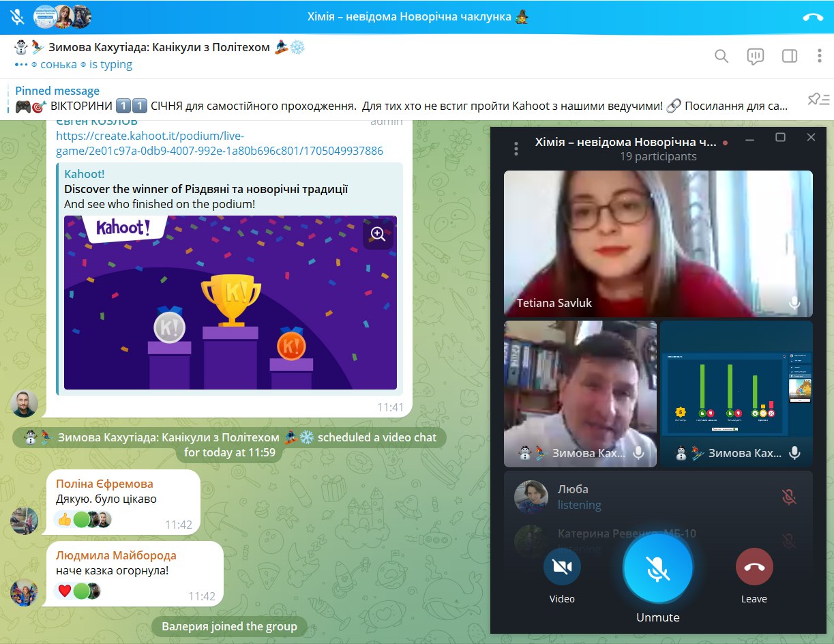Open the Kahoot podium link

point(219,143)
